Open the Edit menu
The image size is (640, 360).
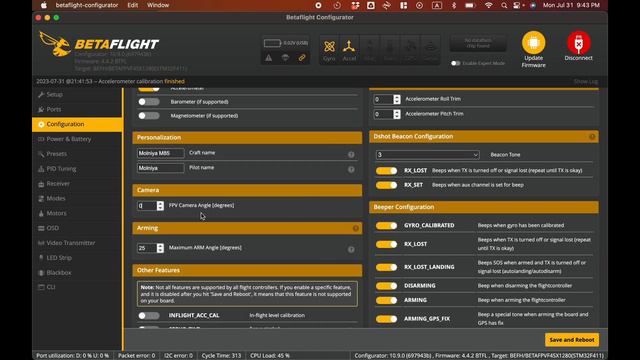(133, 5)
